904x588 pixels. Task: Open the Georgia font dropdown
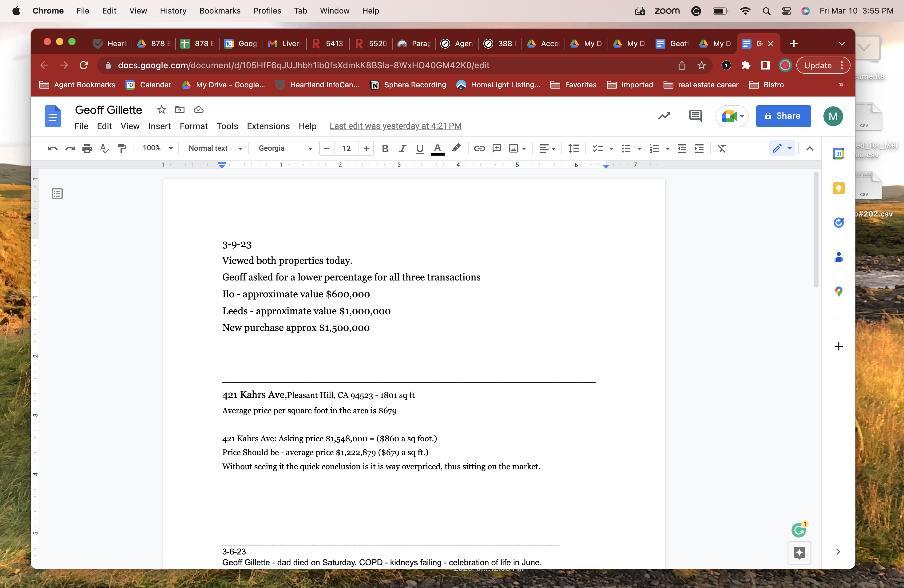click(285, 149)
